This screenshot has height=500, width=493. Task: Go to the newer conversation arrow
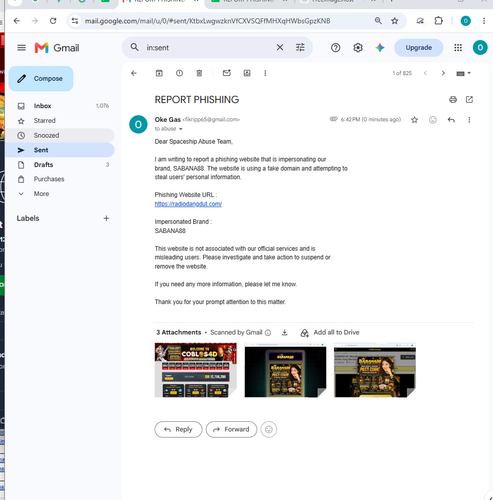(425, 73)
